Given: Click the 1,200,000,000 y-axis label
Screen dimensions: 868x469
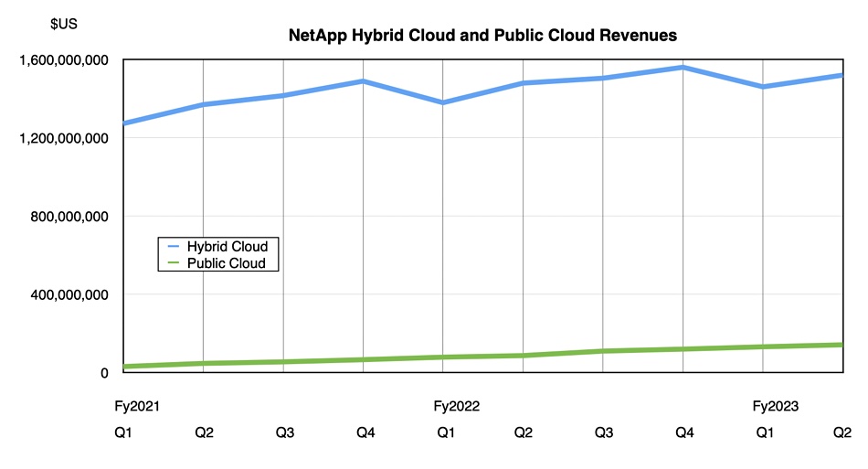Looking at the screenshot, I should (x=64, y=138).
